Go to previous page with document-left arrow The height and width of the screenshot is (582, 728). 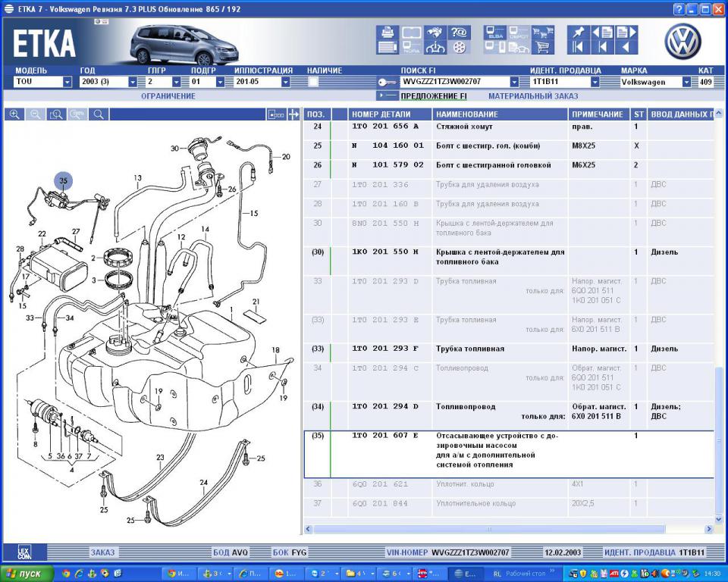[x=602, y=33]
